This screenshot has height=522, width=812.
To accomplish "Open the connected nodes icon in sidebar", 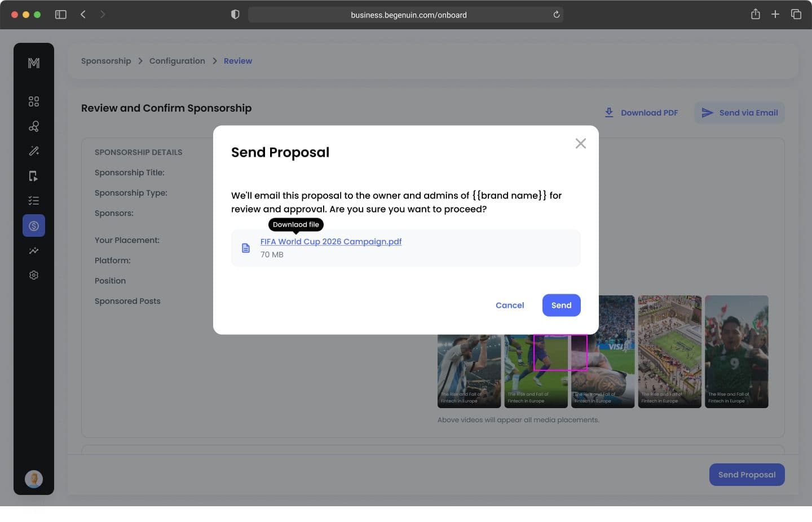I will point(34,126).
